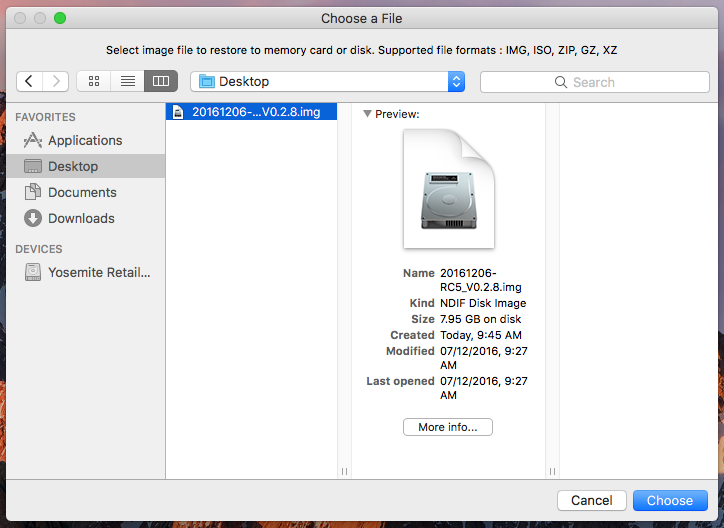Go to Downloads in sidebar
724x528 pixels.
pyautogui.click(x=81, y=219)
